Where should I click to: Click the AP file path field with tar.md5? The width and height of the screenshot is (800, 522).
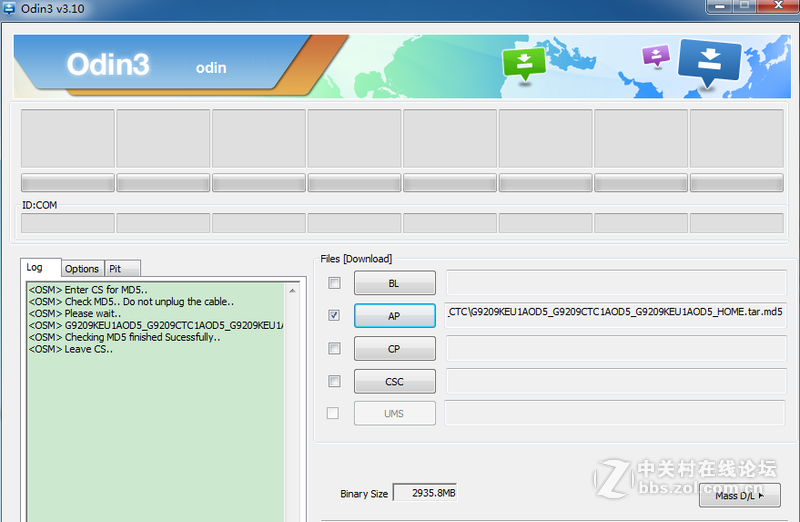(616, 314)
